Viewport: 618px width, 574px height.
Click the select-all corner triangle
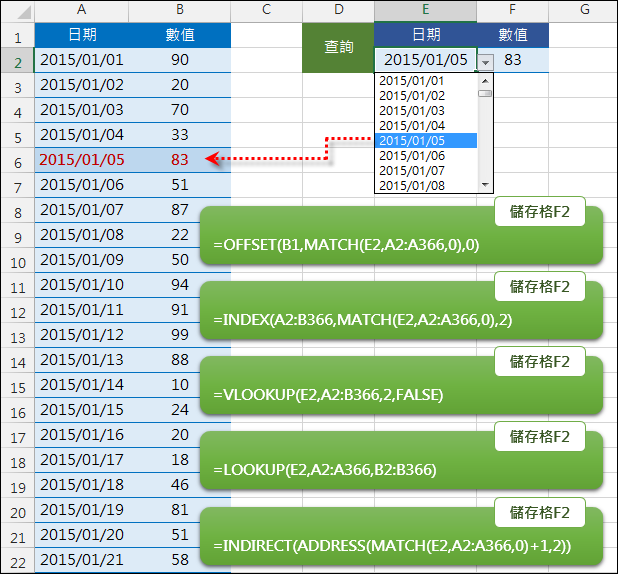coord(23,13)
